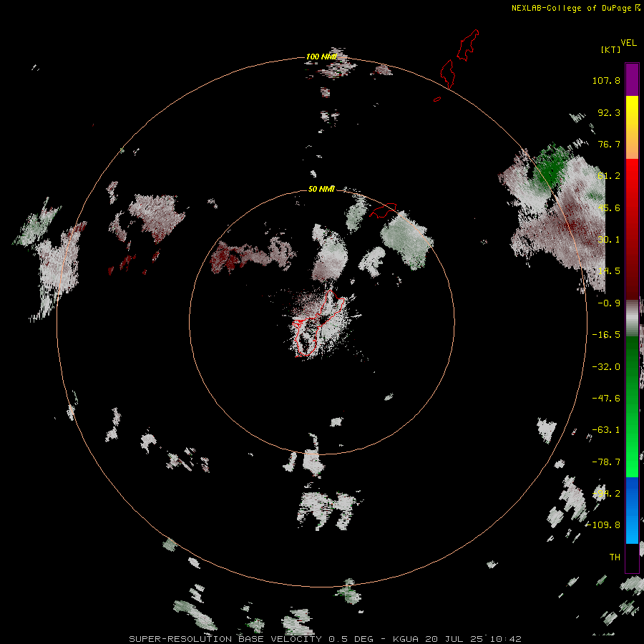
Task: Click the 100 NMI range ring label
Action: point(321,57)
